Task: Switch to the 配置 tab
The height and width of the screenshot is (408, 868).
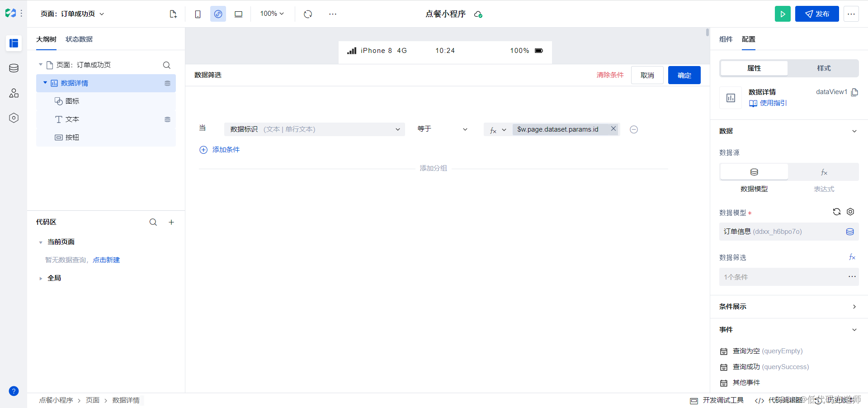Action: click(749, 39)
